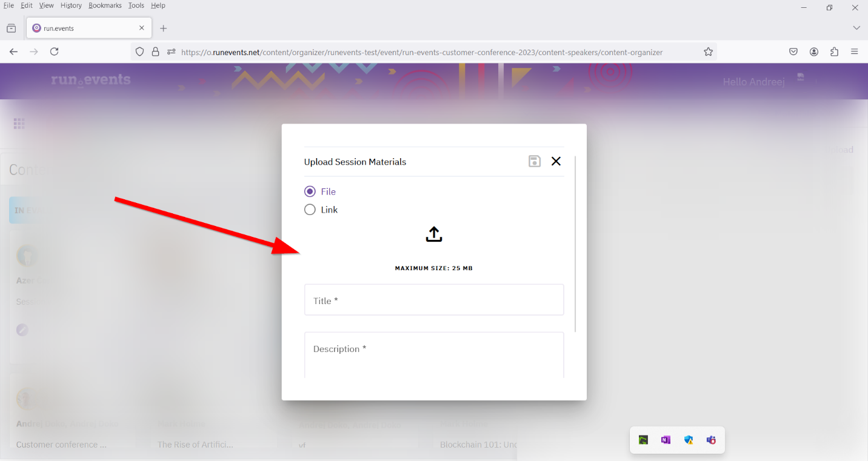Click the upload arrow icon in dialog
The height and width of the screenshot is (461, 868).
[x=434, y=234]
